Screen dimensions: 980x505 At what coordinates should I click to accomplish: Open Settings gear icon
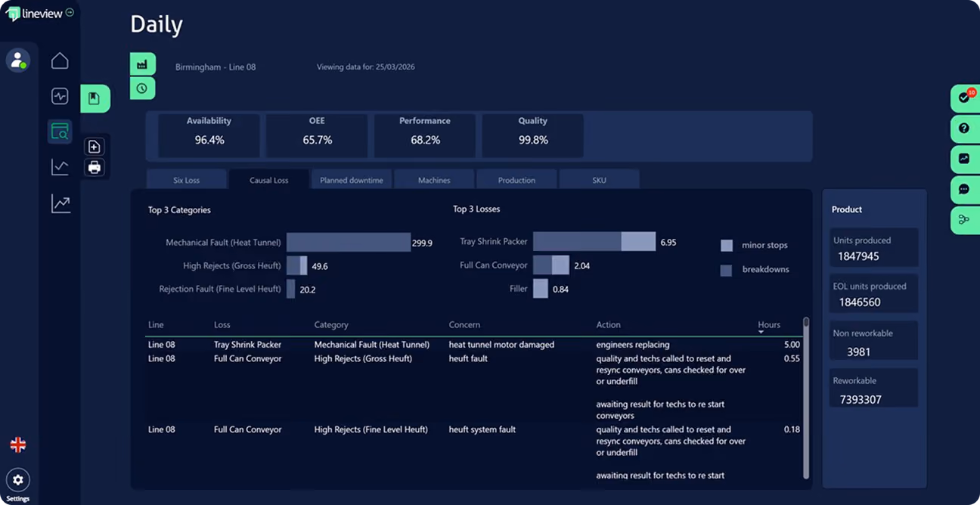18,480
